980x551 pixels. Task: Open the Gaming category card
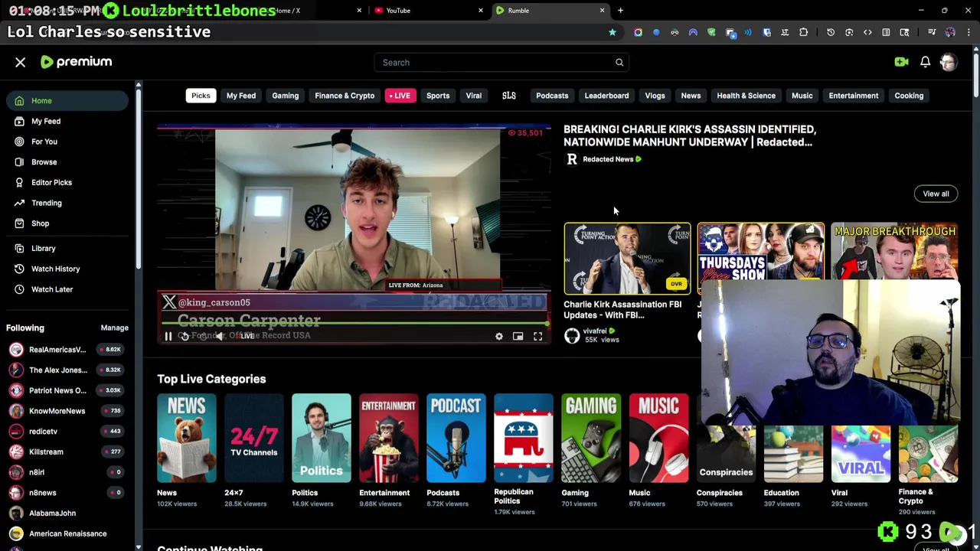point(590,439)
